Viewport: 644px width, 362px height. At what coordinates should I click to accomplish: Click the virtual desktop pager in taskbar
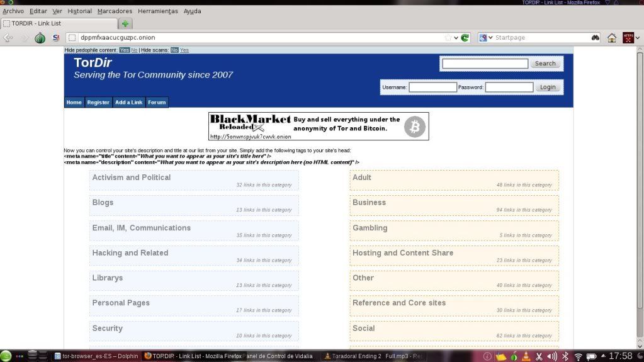click(x=37, y=356)
